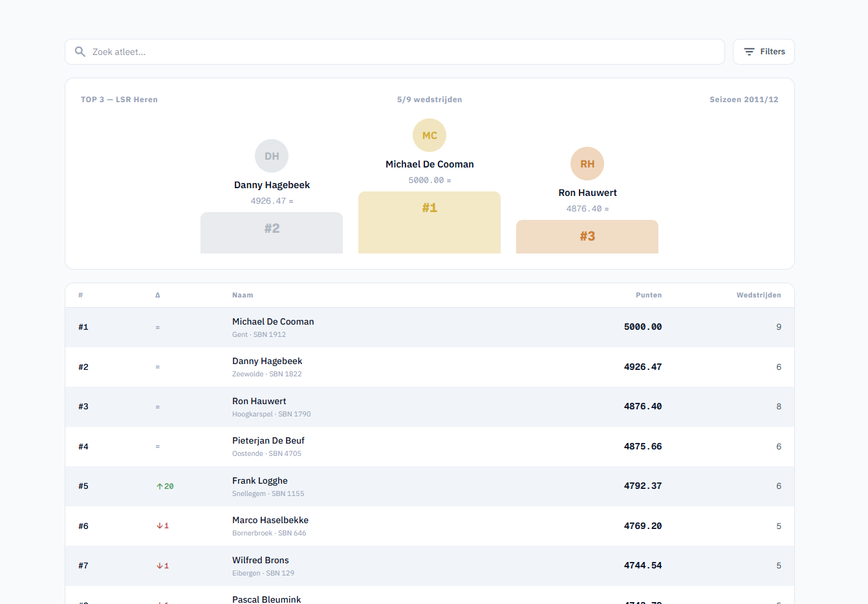Click podium score 5000.00
This screenshot has height=604, width=868.
pyautogui.click(x=426, y=180)
